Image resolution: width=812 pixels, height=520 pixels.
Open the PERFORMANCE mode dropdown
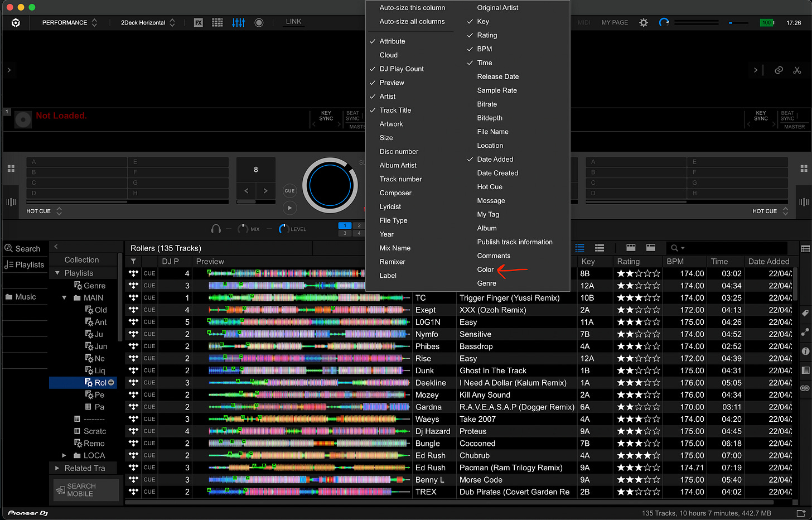[70, 23]
